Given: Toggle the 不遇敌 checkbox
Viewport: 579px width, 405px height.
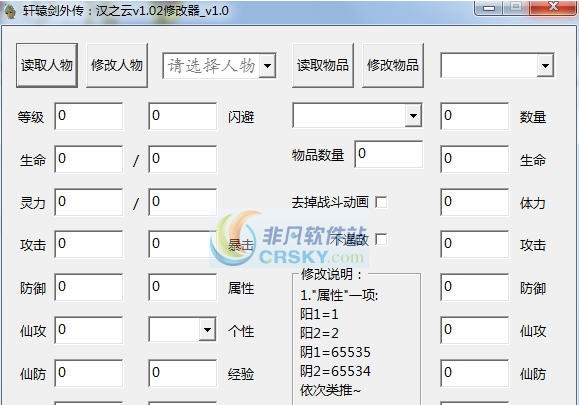Looking at the screenshot, I should click(x=381, y=239).
